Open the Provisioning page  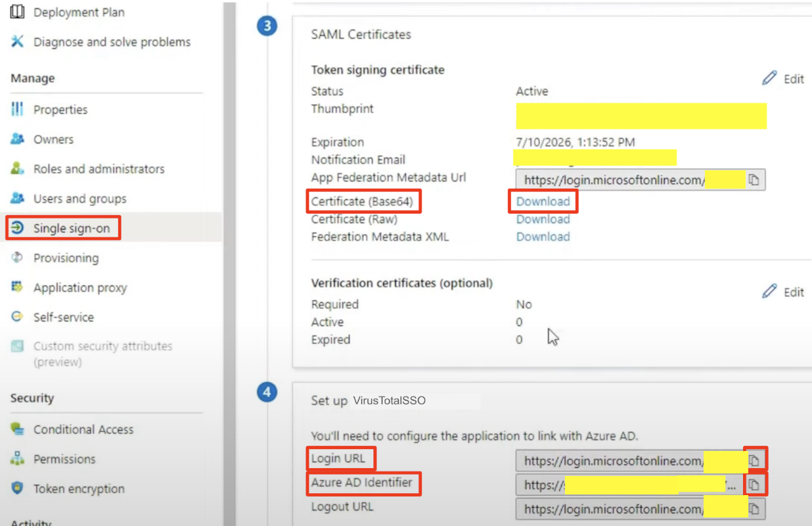pos(66,258)
